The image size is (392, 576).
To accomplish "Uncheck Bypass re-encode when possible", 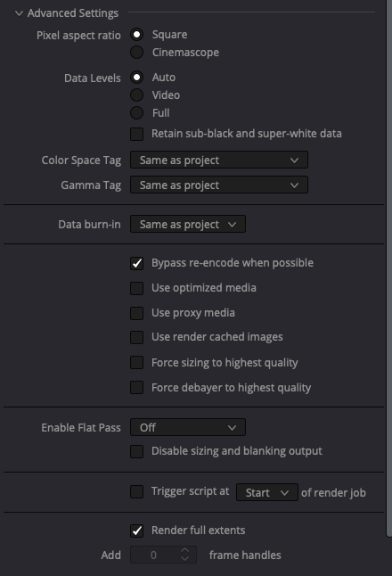I will [137, 263].
